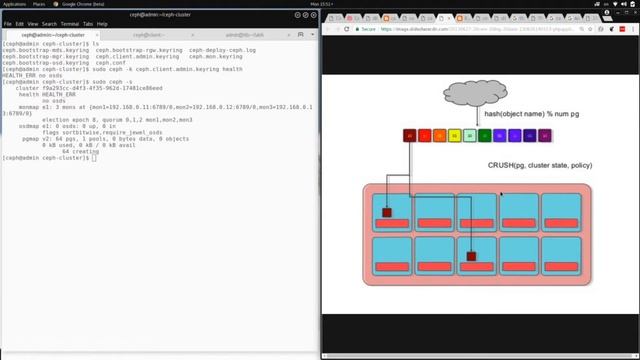Click the 'hash(object name) % num pg' label
This screenshot has height=360, width=640.
[x=531, y=114]
